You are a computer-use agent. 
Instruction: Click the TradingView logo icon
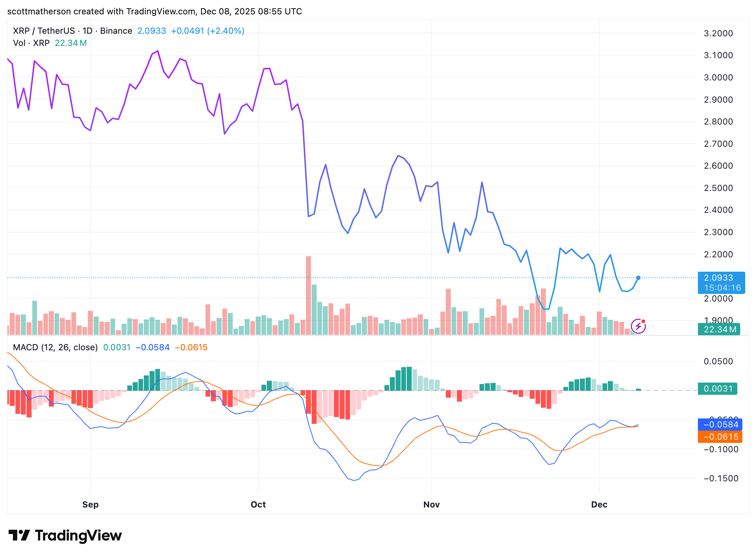[x=19, y=535]
